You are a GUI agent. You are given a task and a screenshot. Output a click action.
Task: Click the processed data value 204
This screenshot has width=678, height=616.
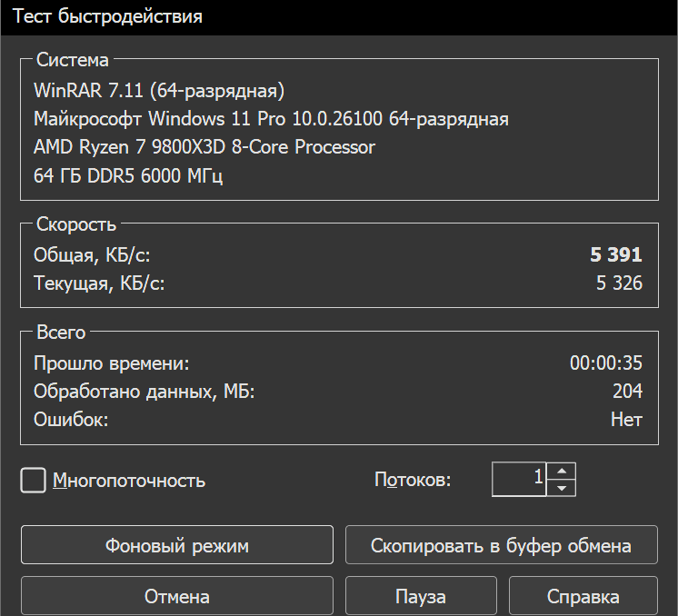click(x=627, y=391)
